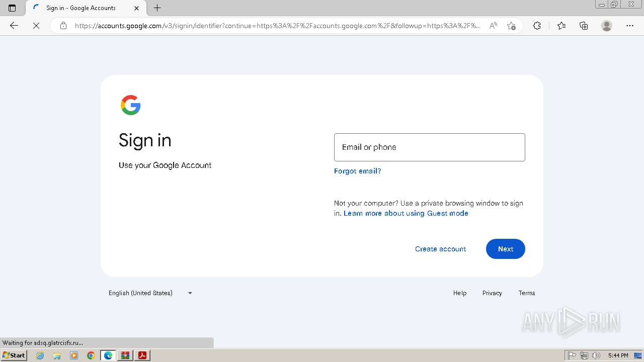The image size is (644, 362).
Task: Open the tab actions menu icon
Action: 12,8
